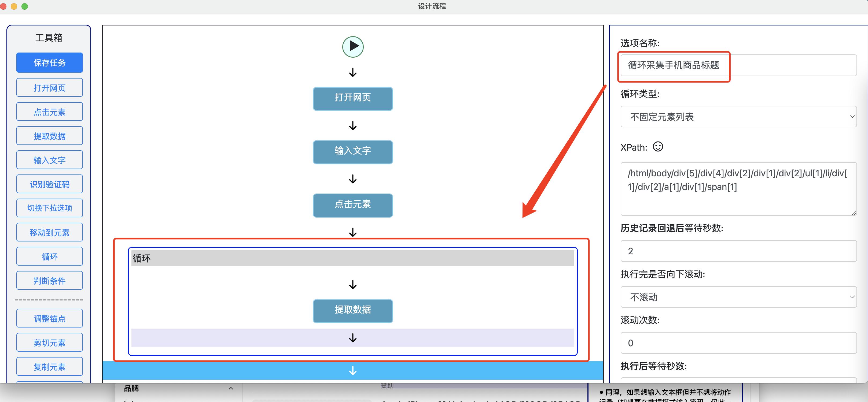Select 打开网页 in the toolbox
Viewport: 868px width, 402px height.
(x=50, y=88)
